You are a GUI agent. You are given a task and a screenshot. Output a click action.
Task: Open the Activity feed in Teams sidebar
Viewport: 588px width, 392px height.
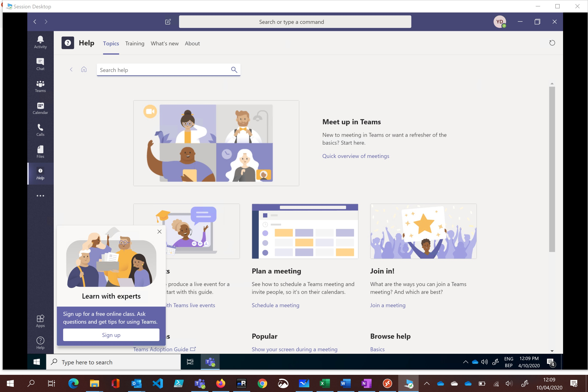coord(40,42)
